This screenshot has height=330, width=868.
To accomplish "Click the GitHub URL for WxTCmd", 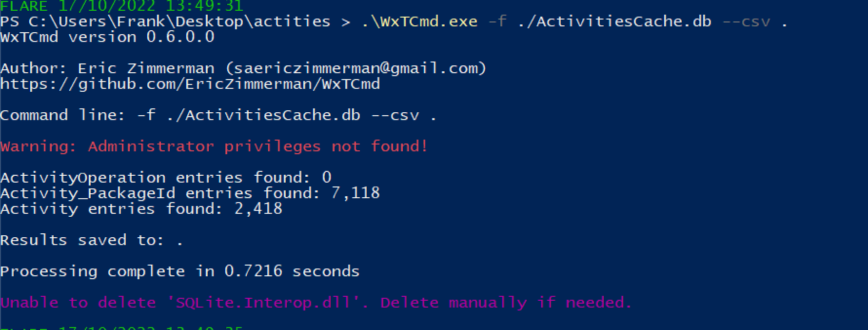I will coord(190,84).
